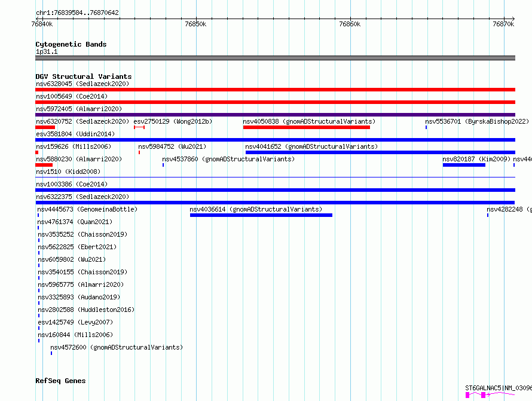
Task: Select the red bar under nsv5880230
Action: pos(44,165)
